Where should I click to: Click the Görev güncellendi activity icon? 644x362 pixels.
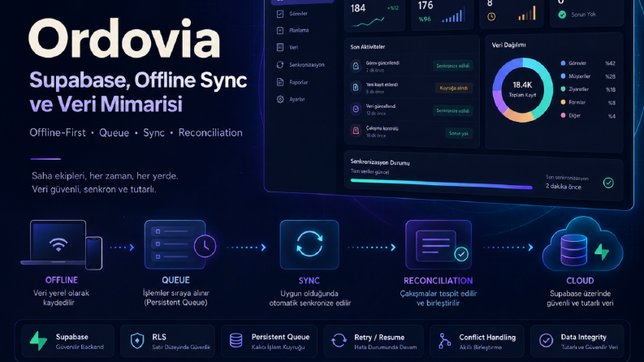coord(356,66)
